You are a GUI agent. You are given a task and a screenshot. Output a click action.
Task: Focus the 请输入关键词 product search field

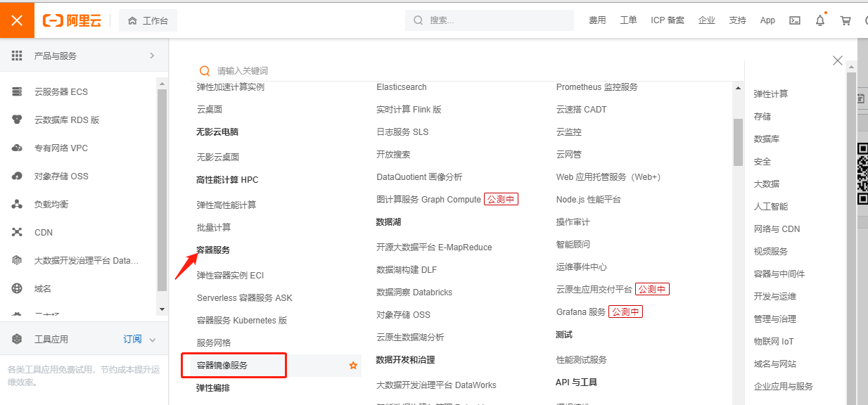464,71
